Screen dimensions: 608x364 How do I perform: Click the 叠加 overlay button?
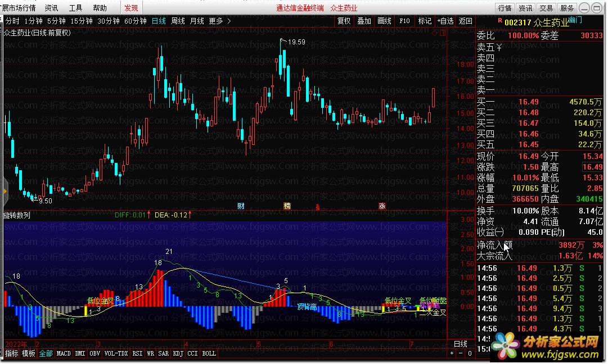pos(364,21)
